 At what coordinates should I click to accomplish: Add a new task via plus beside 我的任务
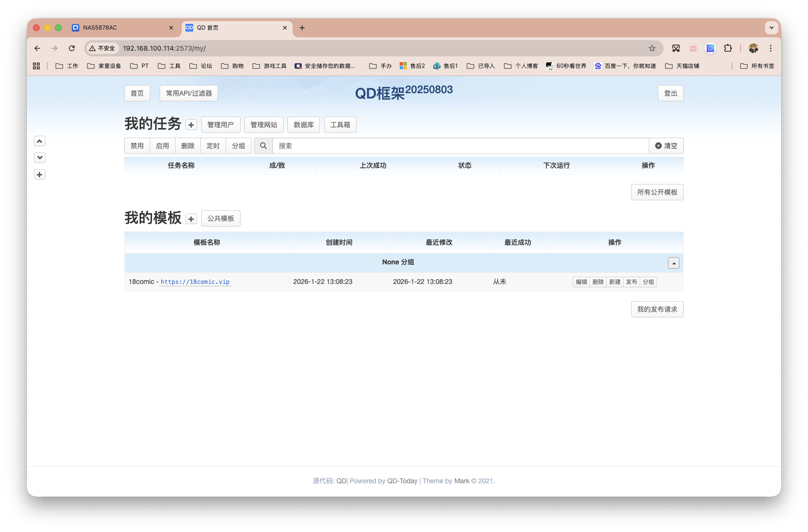coord(190,124)
